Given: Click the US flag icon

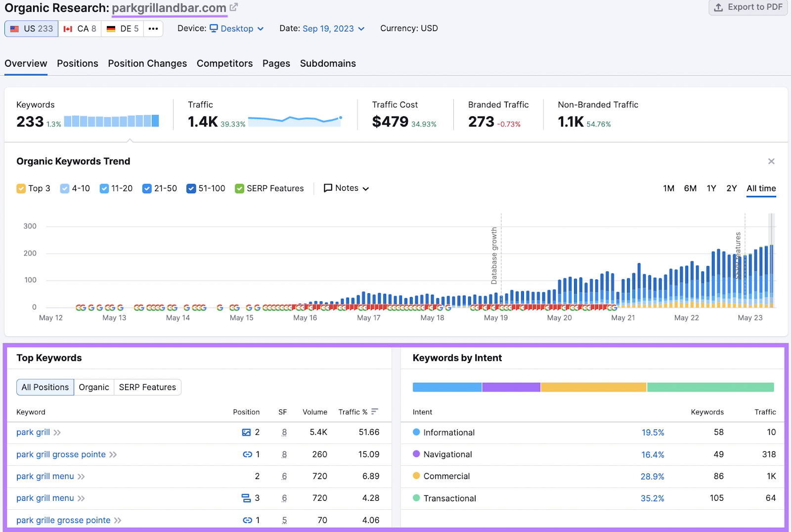Looking at the screenshot, I should click(14, 28).
